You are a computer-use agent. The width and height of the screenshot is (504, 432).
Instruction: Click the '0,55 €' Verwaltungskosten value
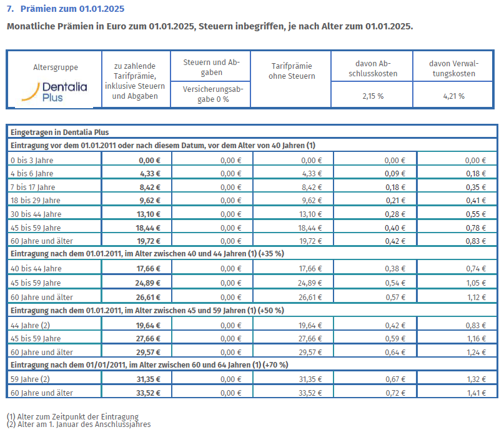coord(476,214)
